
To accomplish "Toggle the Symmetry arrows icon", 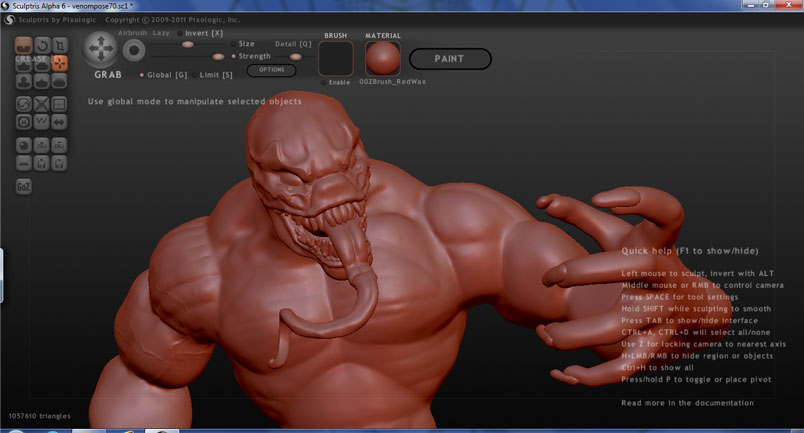I will (59, 122).
